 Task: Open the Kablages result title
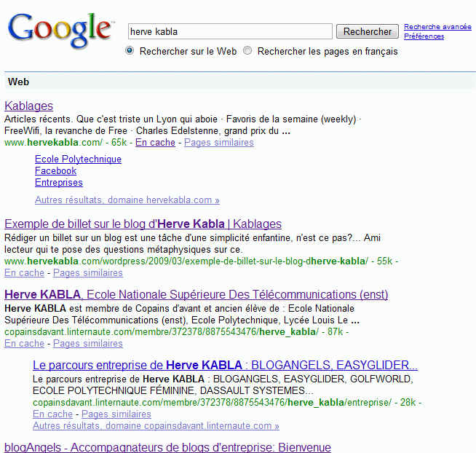pos(29,106)
